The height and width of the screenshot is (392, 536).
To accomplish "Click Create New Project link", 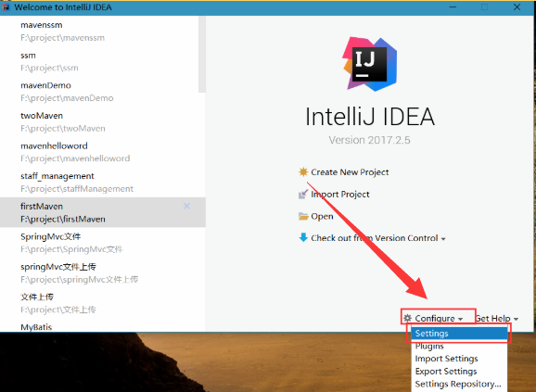I will (x=350, y=172).
